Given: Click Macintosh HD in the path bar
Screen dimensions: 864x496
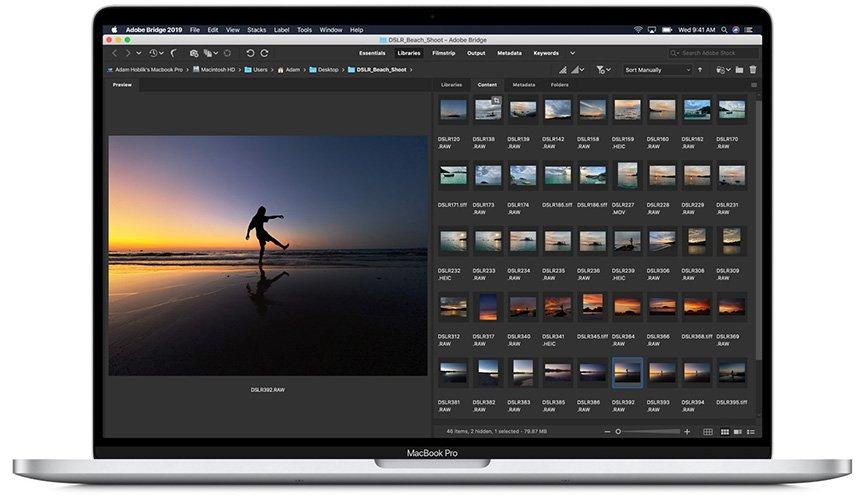Looking at the screenshot, I should (214, 70).
